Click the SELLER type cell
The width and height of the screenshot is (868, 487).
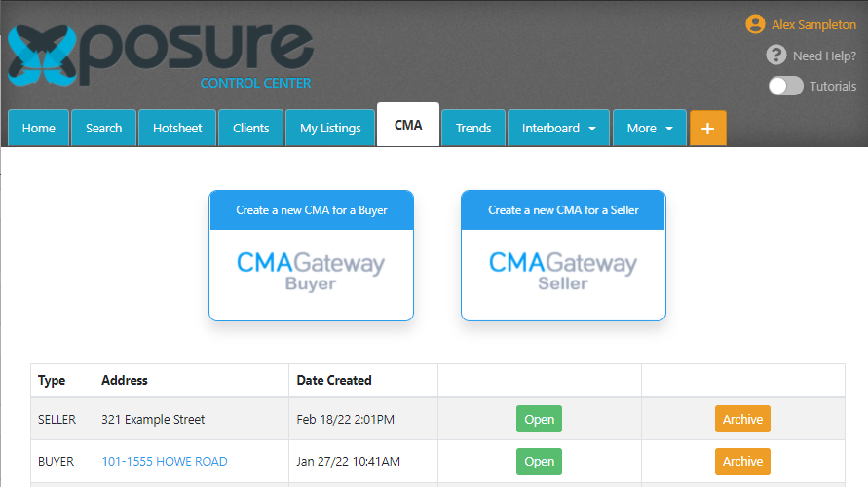pyautogui.click(x=62, y=419)
